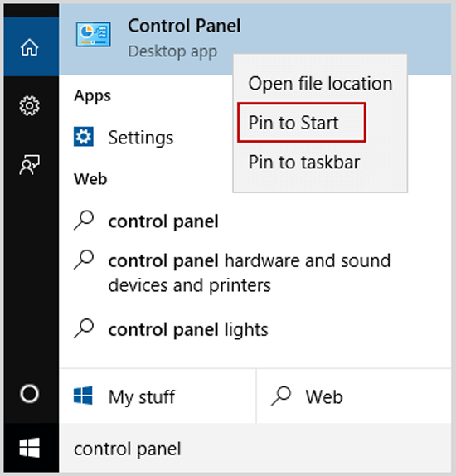
Task: Open the gear Settings icon in the sidebar
Action: pos(30,105)
